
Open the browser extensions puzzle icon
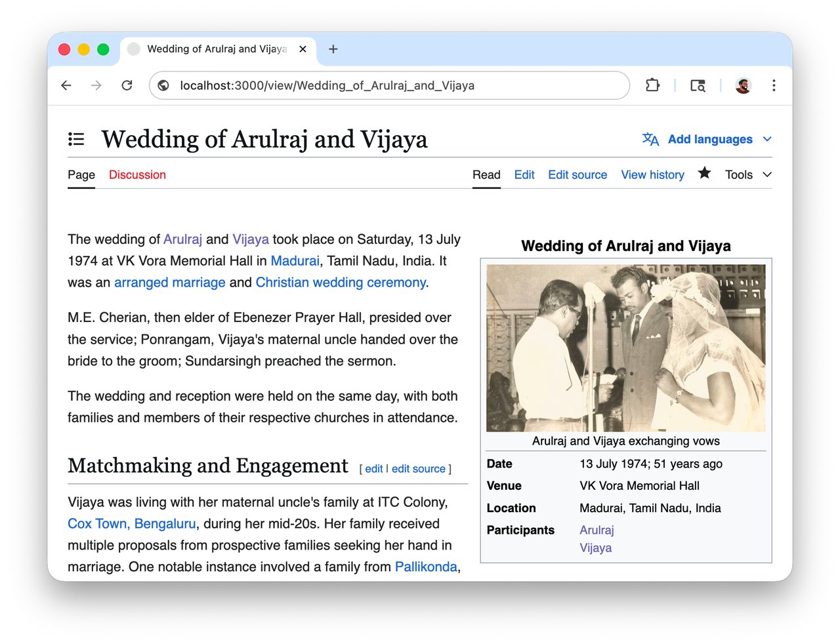pyautogui.click(x=652, y=85)
